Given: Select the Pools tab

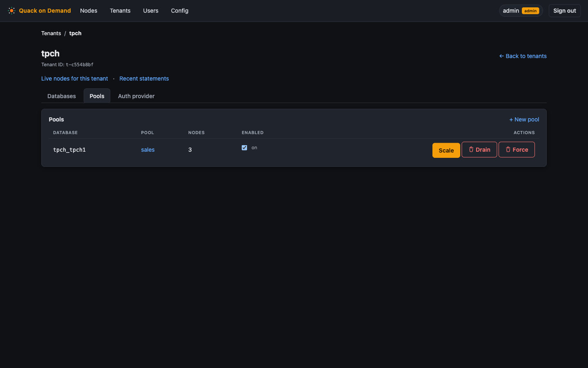Looking at the screenshot, I should 97,96.
